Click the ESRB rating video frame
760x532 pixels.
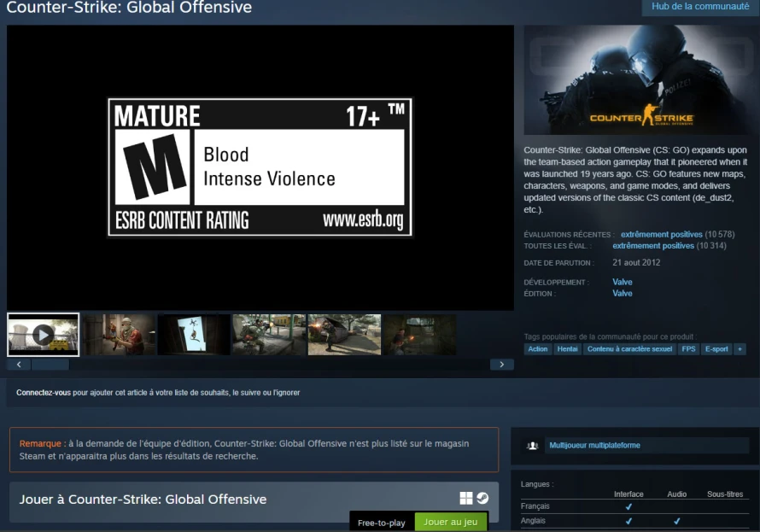pyautogui.click(x=260, y=167)
